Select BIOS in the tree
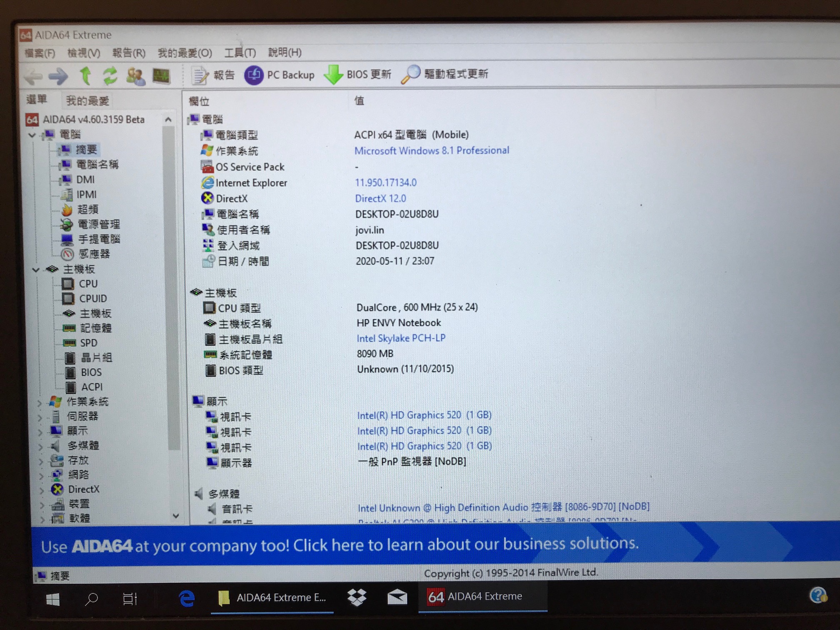The height and width of the screenshot is (630, 840). tap(84, 372)
